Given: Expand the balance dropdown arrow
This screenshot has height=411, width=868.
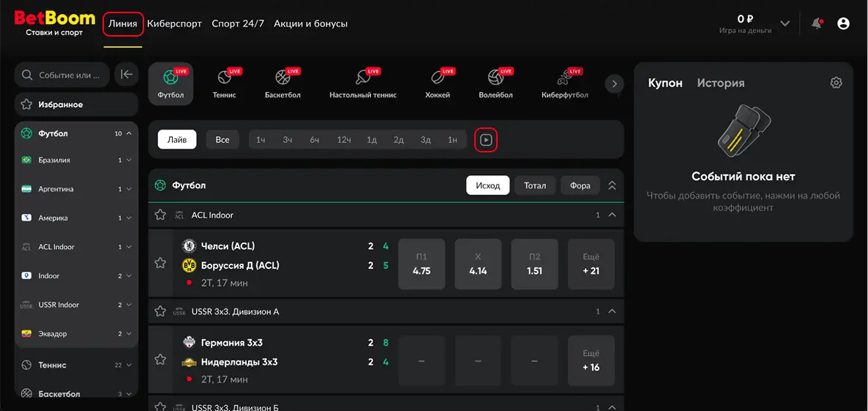Looking at the screenshot, I should (785, 23).
